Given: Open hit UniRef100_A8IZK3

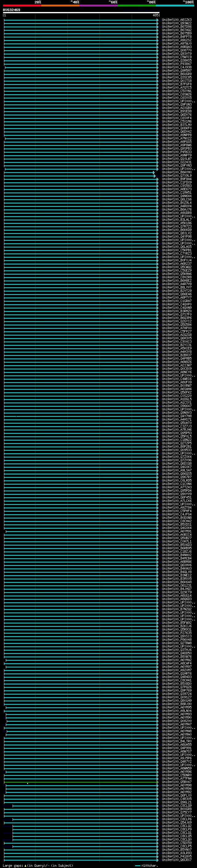Looking at the screenshot, I should (x=177, y=20).
